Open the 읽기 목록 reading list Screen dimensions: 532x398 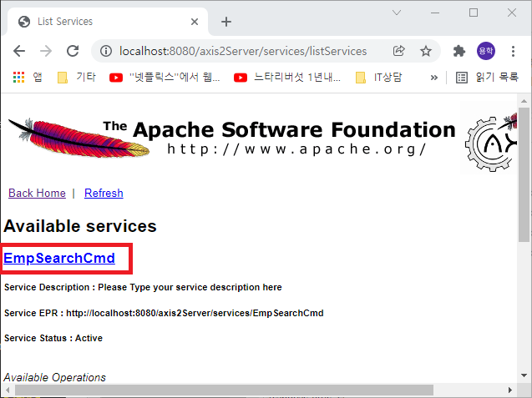tap(487, 78)
